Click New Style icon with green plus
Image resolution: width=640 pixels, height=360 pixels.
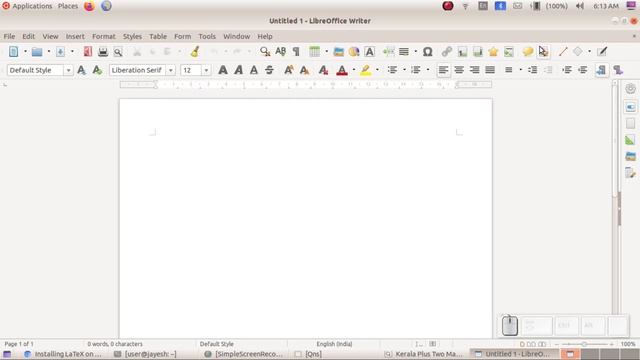(x=97, y=70)
